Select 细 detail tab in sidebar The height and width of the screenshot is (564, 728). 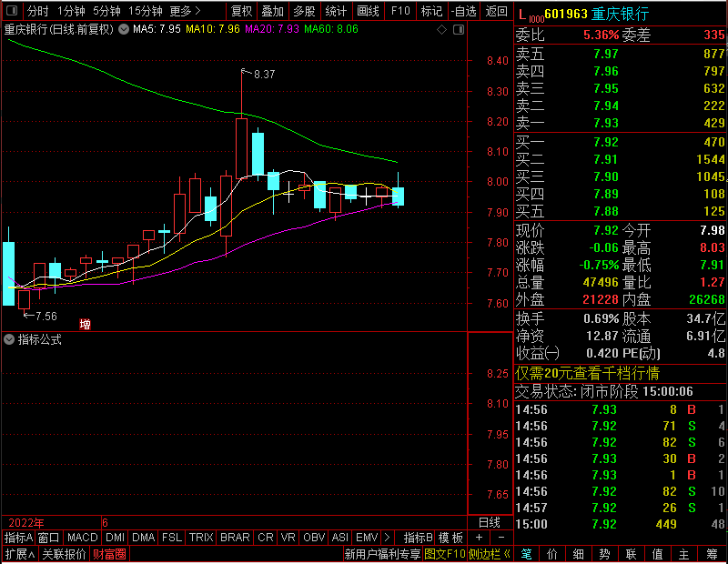(x=578, y=554)
